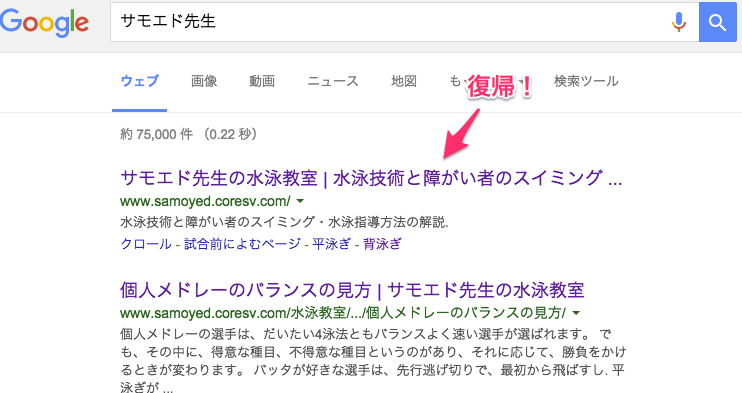Open the 地図 tab
The image size is (742, 393).
404,81
